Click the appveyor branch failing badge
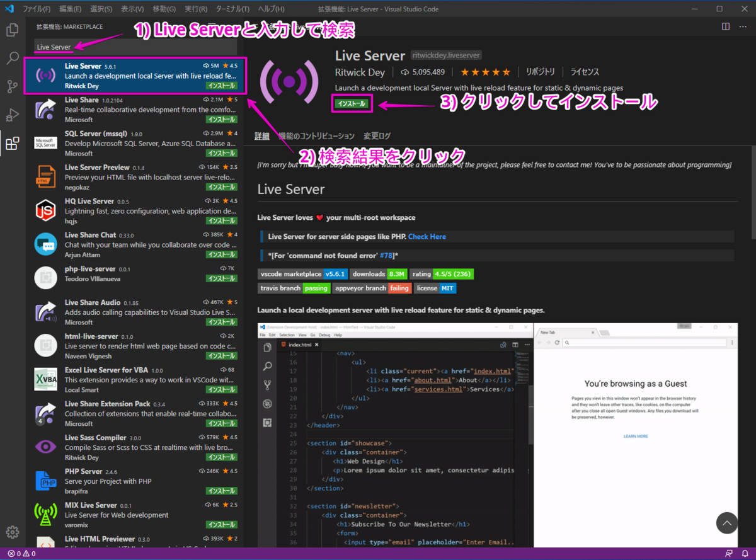756x560 pixels. click(373, 288)
